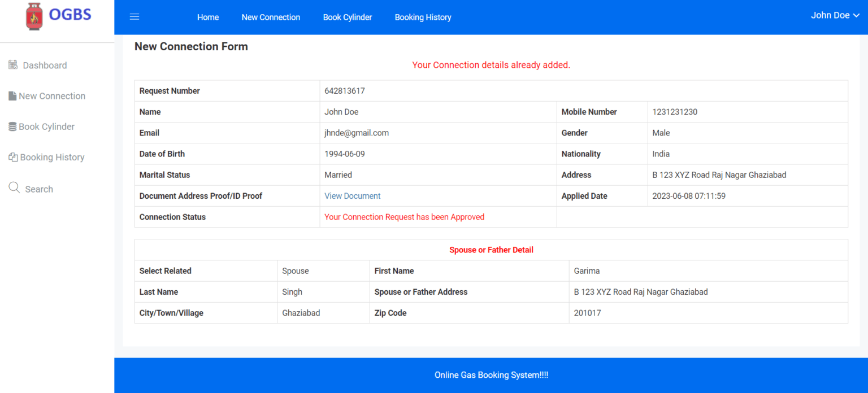Click the Online Gas Booking System footer text
868x393 pixels.
pos(491,375)
